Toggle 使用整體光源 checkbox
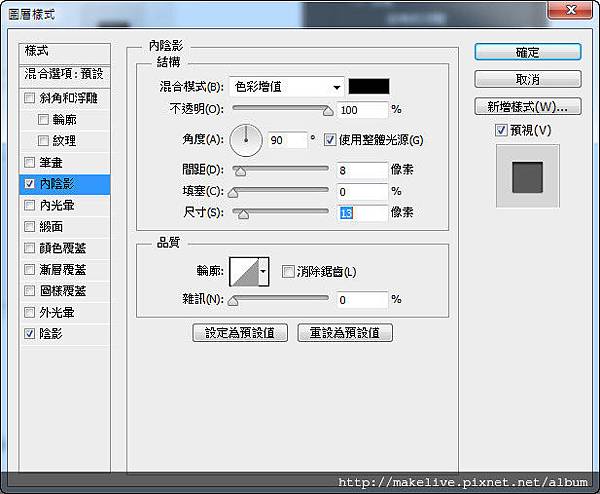600x494 pixels. click(x=330, y=140)
